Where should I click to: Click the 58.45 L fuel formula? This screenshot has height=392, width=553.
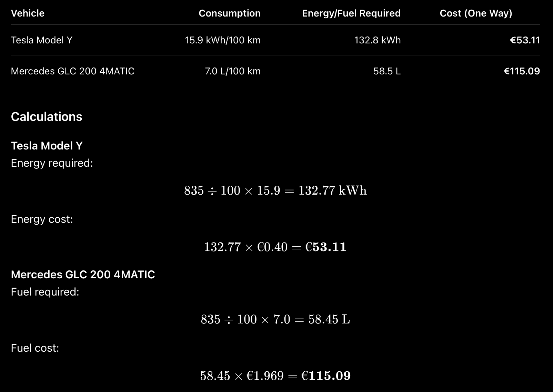(x=275, y=319)
